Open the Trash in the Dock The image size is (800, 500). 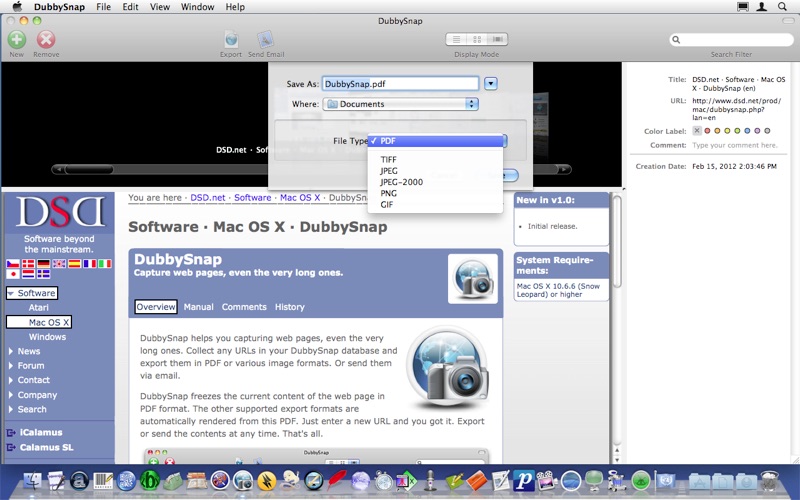(769, 480)
